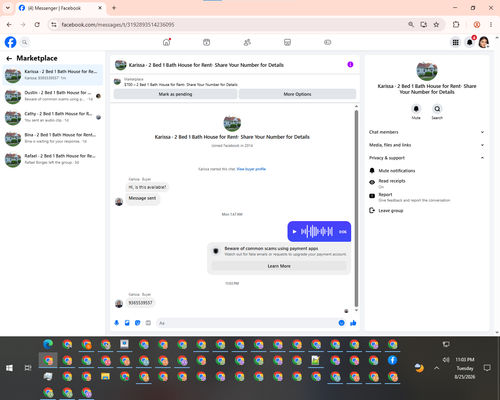Screen dimensions: 500x400
Task: Select the Messenger | Facebook browser tab
Action: (x=61, y=8)
